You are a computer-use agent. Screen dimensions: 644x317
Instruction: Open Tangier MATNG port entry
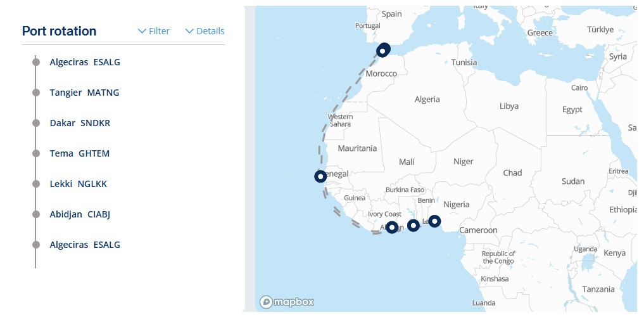(85, 93)
